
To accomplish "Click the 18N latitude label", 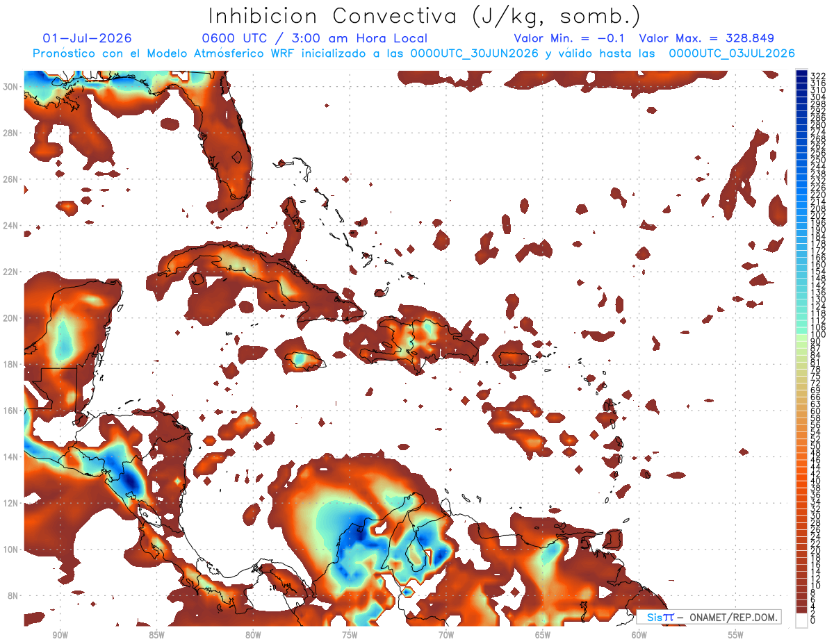I will tap(12, 364).
